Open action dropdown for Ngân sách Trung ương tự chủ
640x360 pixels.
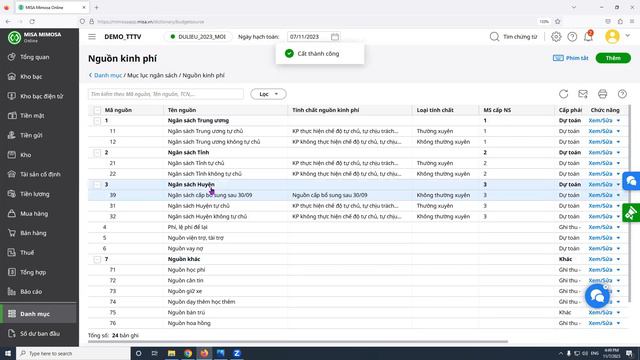(618, 131)
